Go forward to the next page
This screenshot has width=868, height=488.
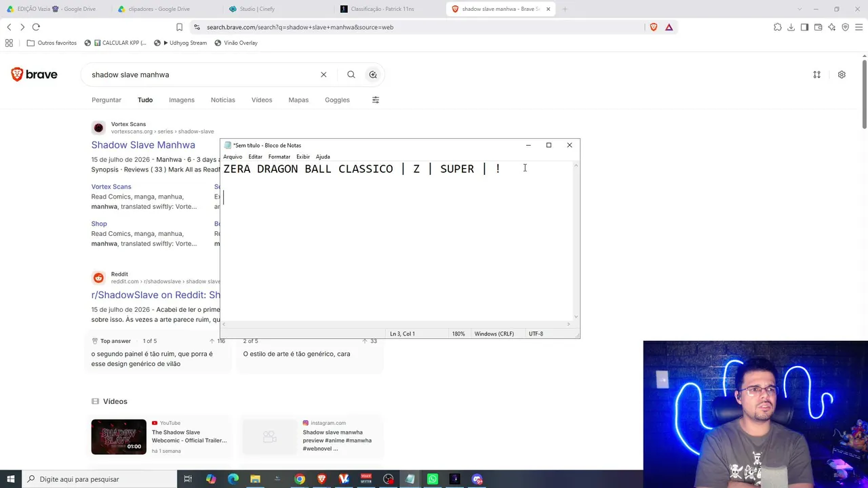coord(22,27)
